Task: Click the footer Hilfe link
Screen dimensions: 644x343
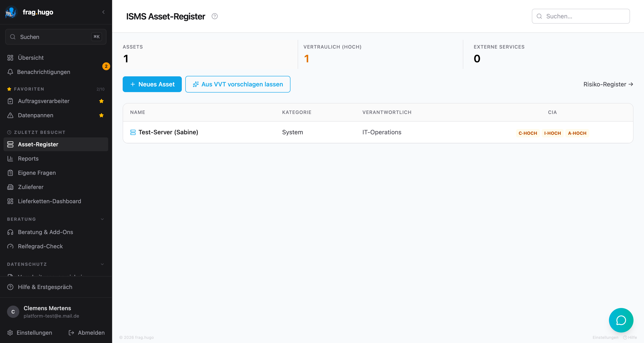Action: coord(630,338)
